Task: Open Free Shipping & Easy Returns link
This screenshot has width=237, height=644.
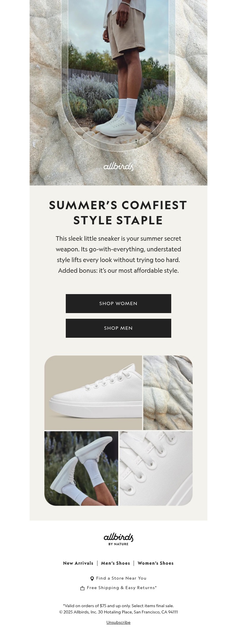Action: coord(122,588)
